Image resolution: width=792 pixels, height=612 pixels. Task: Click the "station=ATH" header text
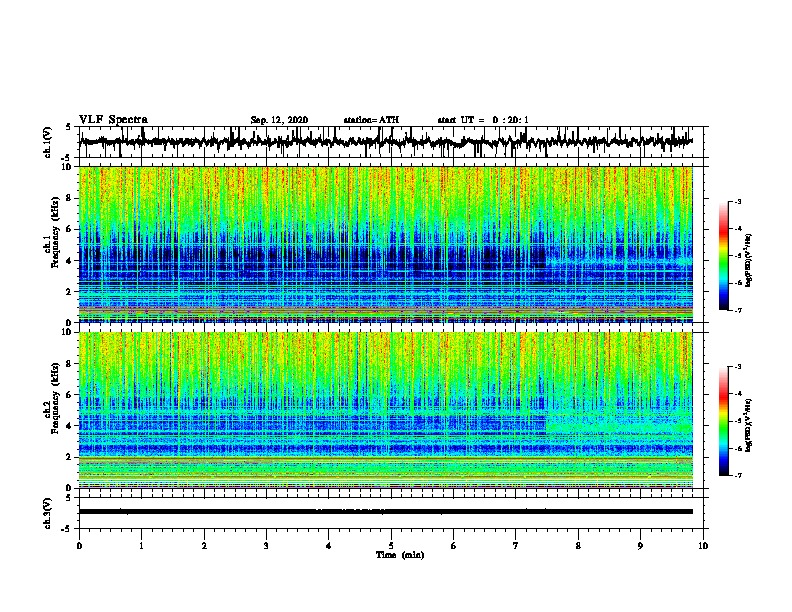[371, 120]
